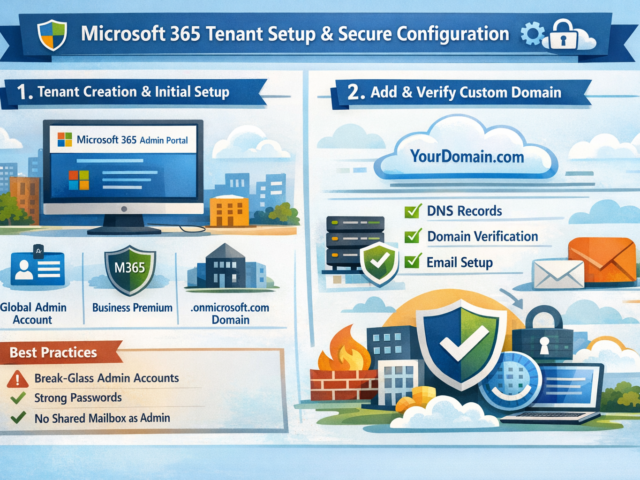This screenshot has height=480, width=640.
Task: Click the Best Practices red banner
Action: (58, 353)
